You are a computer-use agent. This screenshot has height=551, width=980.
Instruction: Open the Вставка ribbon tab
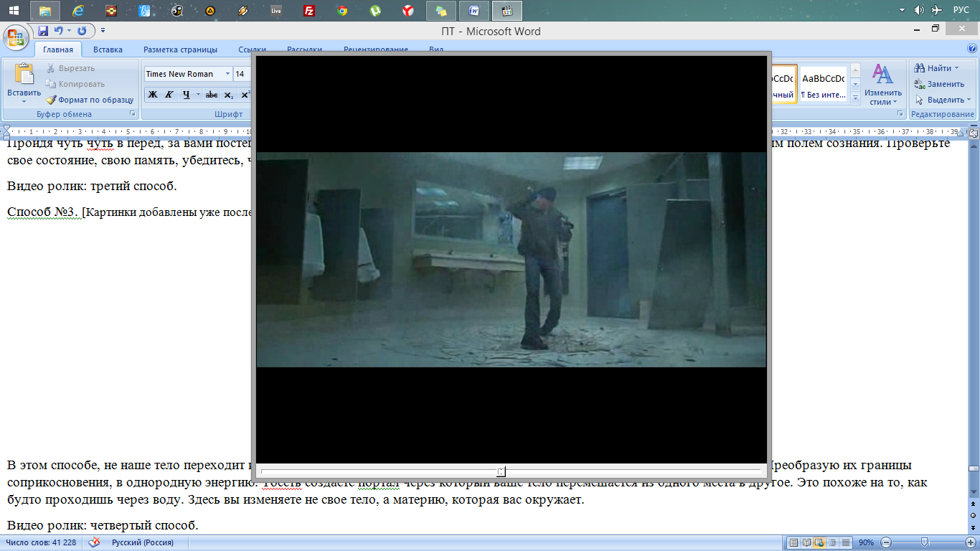coord(108,50)
